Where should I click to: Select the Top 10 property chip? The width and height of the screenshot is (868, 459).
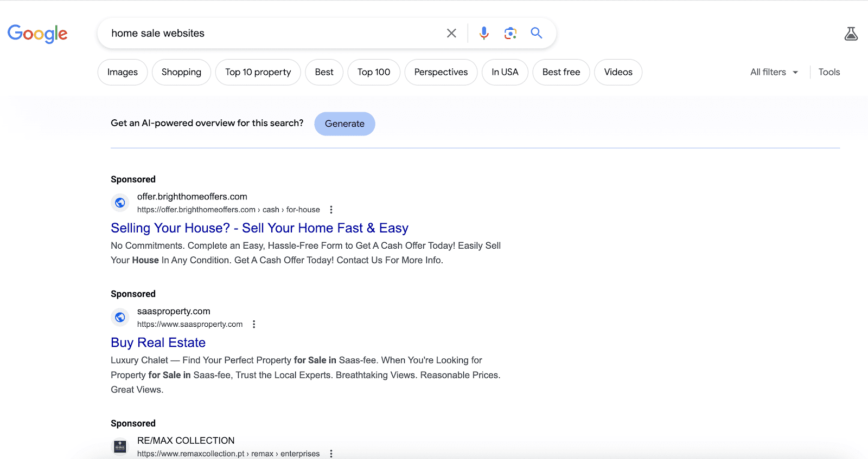tap(258, 72)
